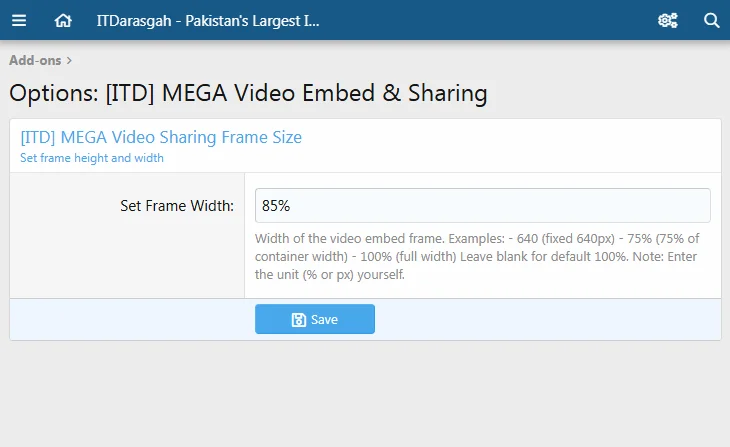Click the Options page title heading
The height and width of the screenshot is (447, 730).
click(x=248, y=94)
